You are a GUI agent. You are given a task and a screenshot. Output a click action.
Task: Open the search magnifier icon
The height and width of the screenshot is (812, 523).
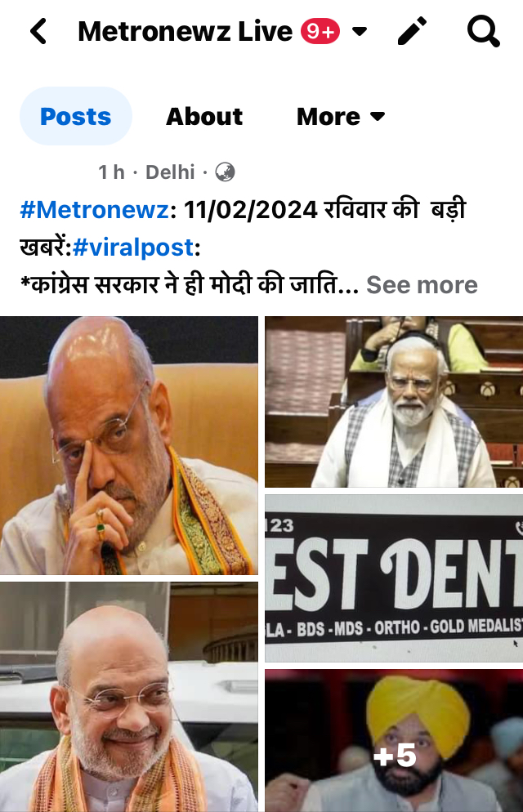[x=483, y=31]
